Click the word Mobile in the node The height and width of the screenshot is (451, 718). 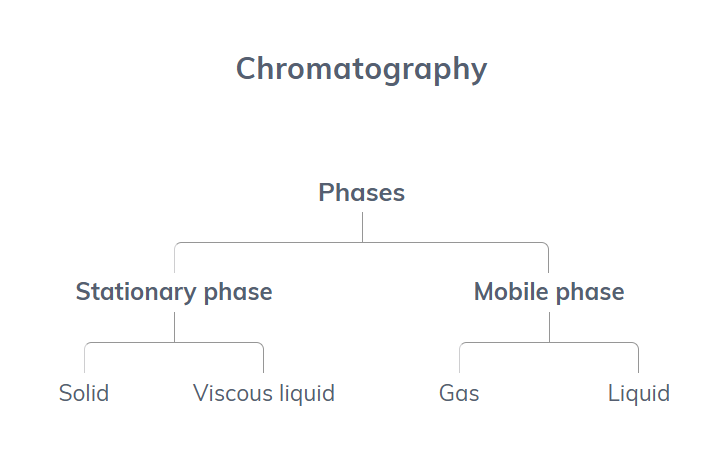(x=511, y=292)
